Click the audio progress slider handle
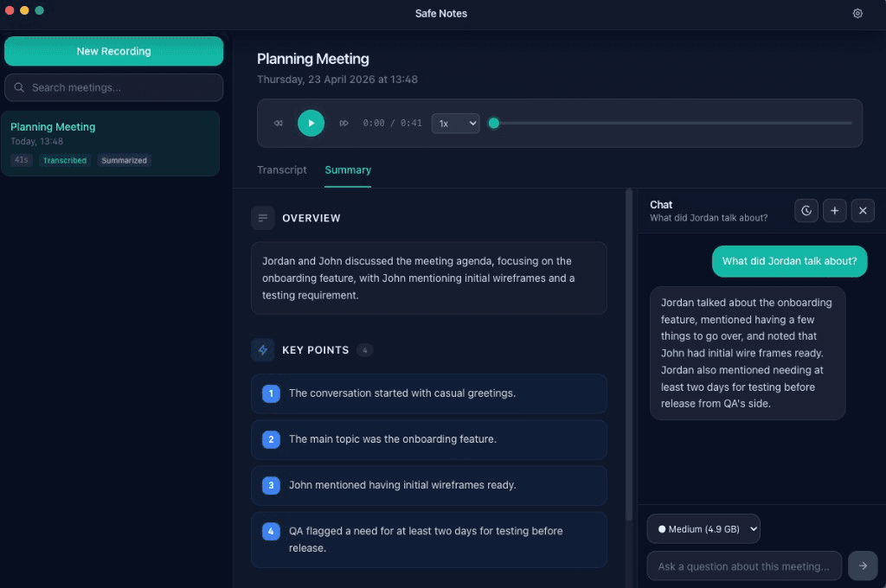886x588 pixels. [x=494, y=123]
